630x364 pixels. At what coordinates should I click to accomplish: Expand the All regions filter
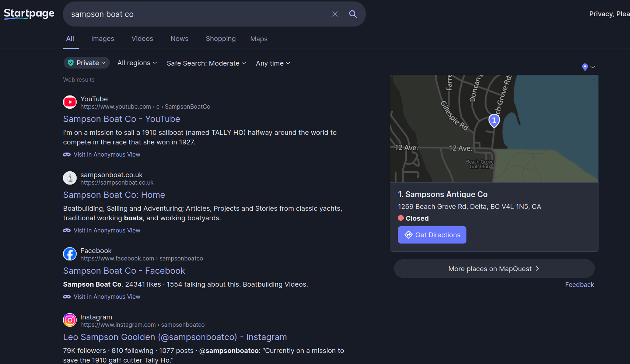[x=137, y=63]
